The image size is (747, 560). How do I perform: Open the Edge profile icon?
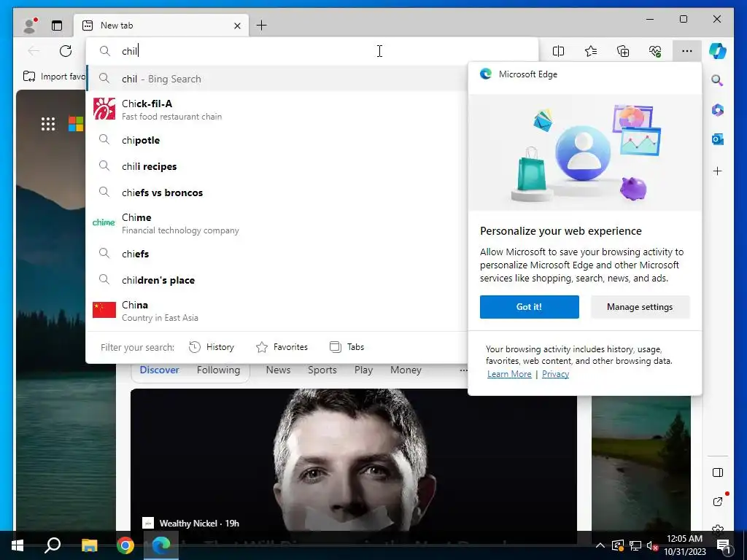30,26
